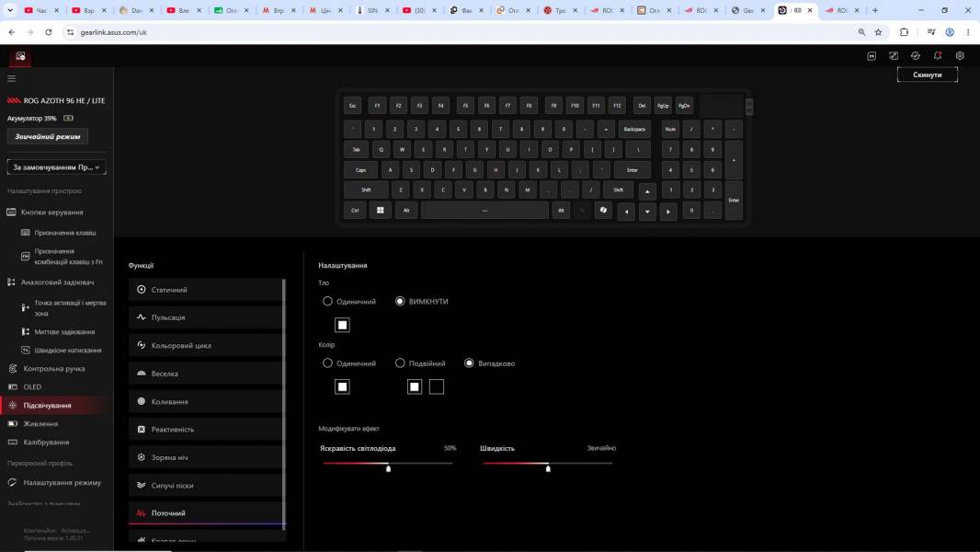
Task: Open the Калібрування menu item
Action: click(x=46, y=442)
